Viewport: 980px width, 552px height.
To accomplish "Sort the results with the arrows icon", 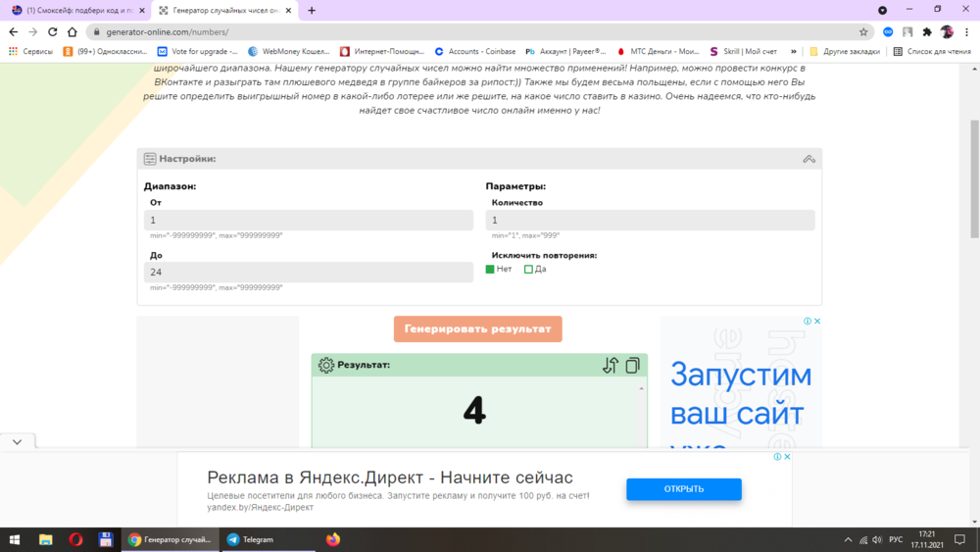I will tap(611, 365).
